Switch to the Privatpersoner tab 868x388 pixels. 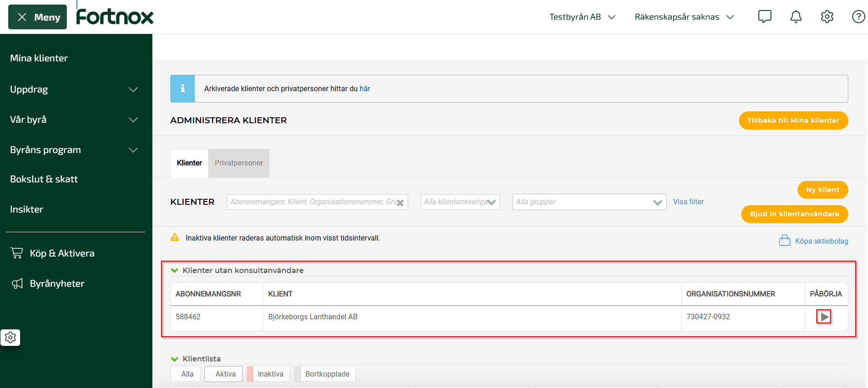tap(238, 163)
